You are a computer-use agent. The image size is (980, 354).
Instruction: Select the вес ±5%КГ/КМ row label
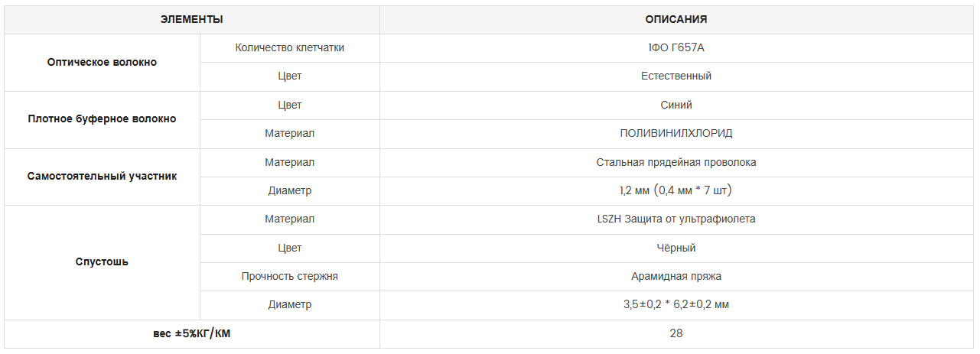pos(192,334)
